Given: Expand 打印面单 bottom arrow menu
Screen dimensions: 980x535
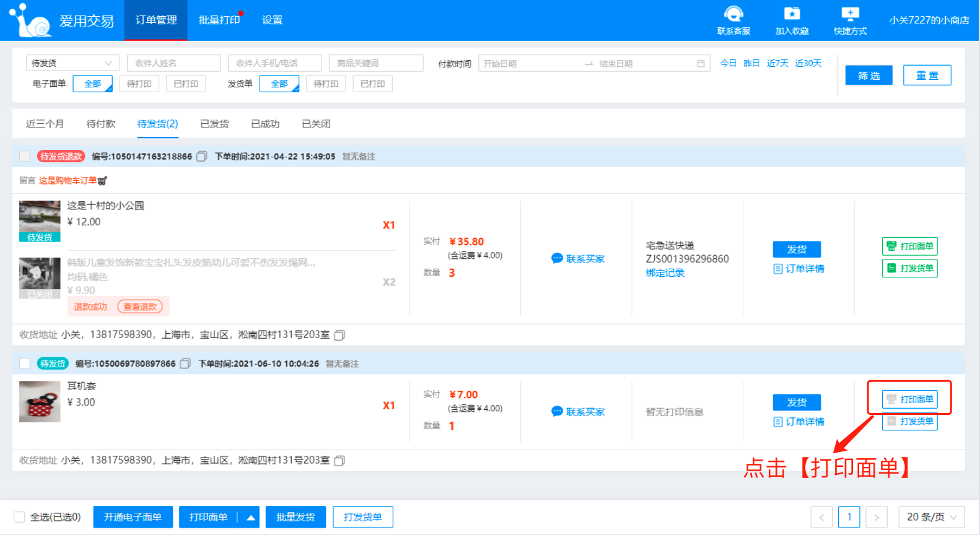Looking at the screenshot, I should click(x=251, y=517).
